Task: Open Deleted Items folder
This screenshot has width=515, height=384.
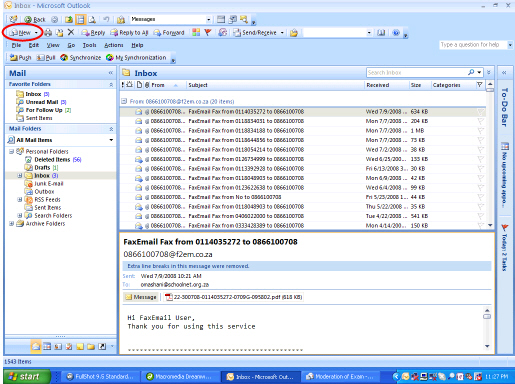Action: coord(52,160)
